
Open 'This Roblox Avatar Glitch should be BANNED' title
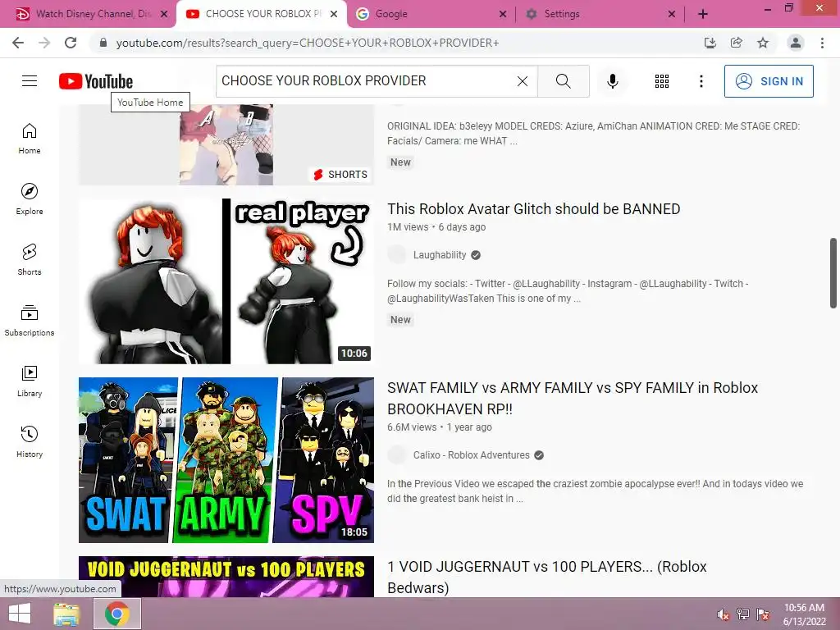pyautogui.click(x=533, y=209)
